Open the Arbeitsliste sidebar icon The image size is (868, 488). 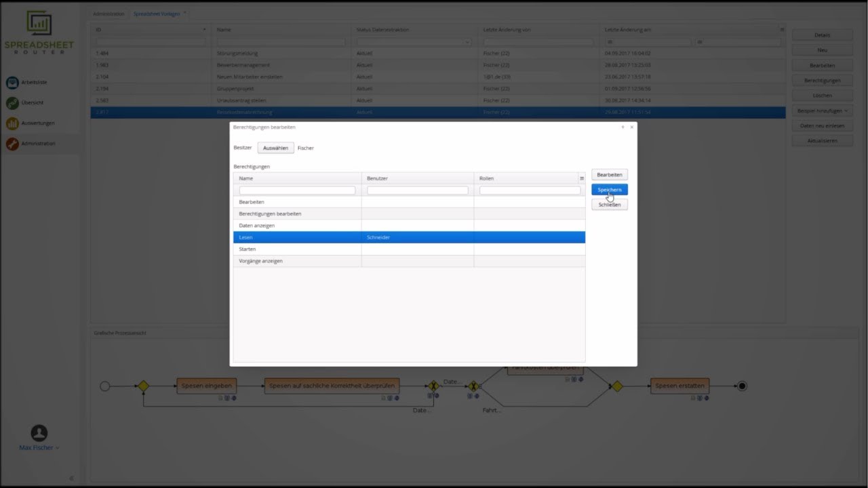(12, 83)
